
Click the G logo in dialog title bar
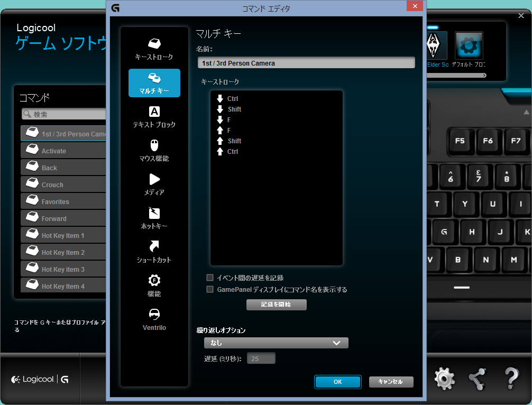115,8
